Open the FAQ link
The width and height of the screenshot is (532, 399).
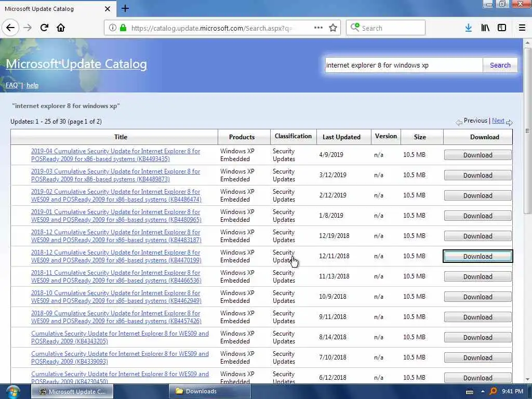[11, 85]
